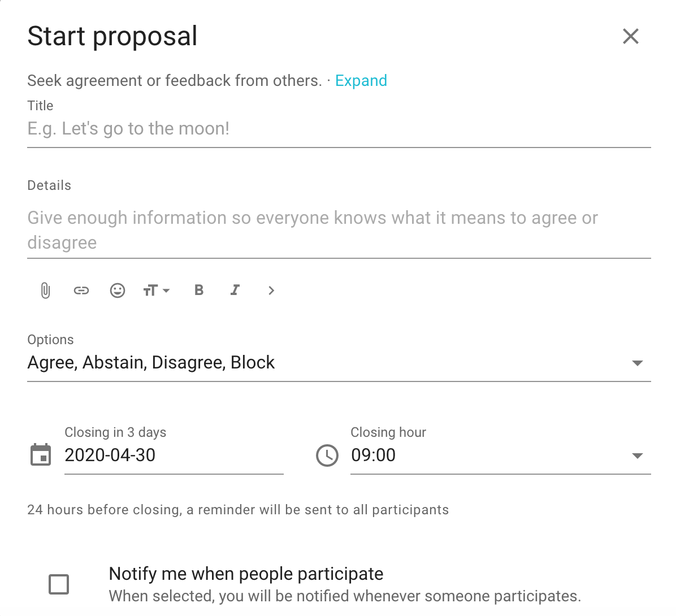Open the Options dropdown arrow

pos(638,363)
